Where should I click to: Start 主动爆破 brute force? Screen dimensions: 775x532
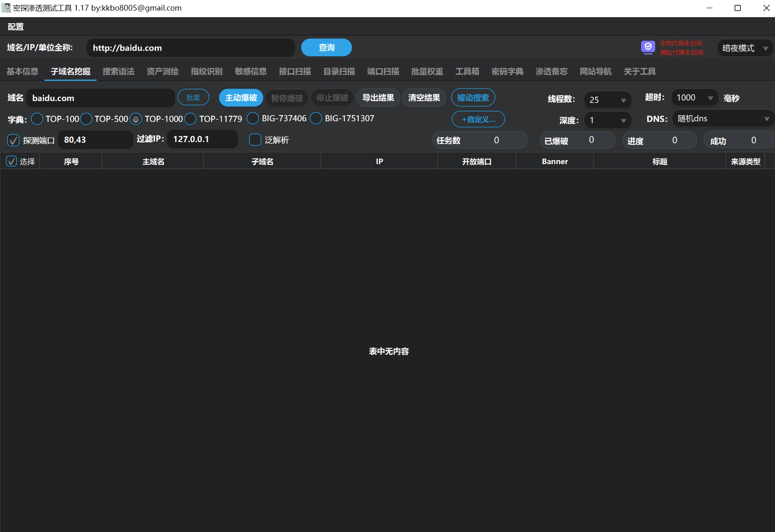pos(241,98)
